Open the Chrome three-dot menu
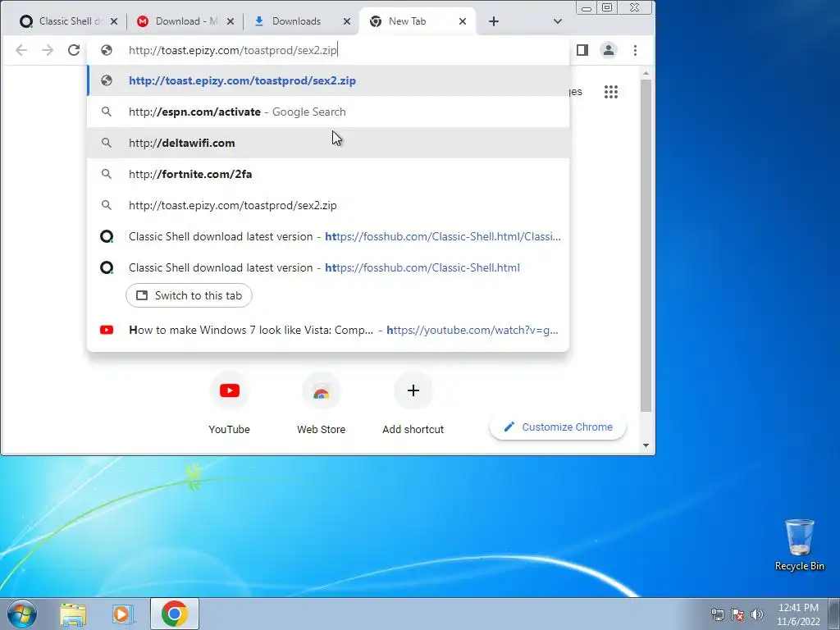The width and height of the screenshot is (840, 630). pyautogui.click(x=636, y=50)
